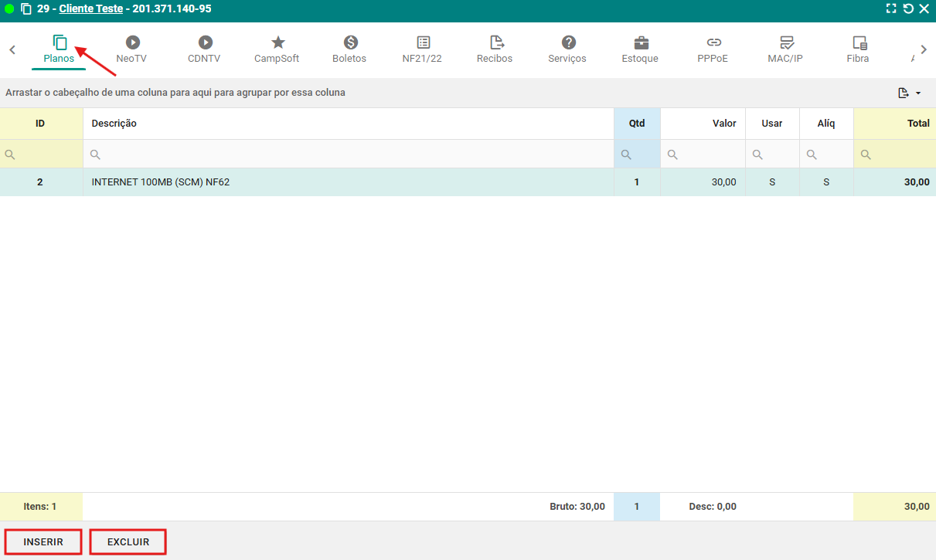Open Boletos dollar icon tab
936x560 pixels.
click(x=349, y=42)
